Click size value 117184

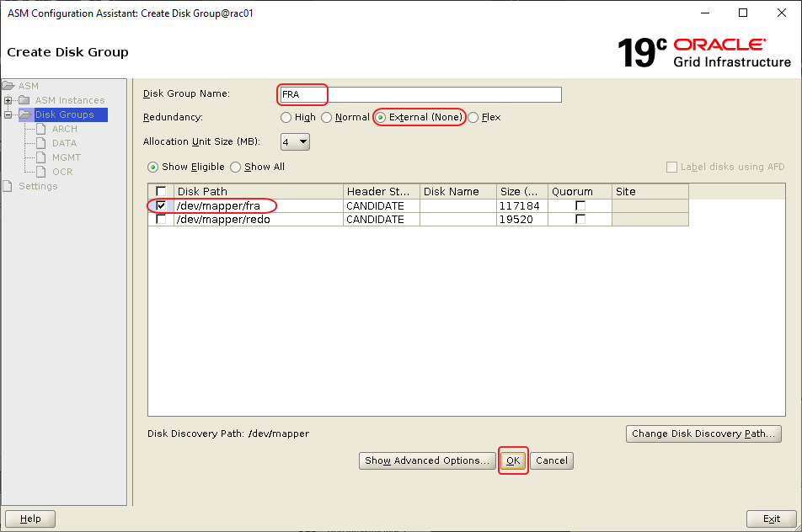(520, 206)
